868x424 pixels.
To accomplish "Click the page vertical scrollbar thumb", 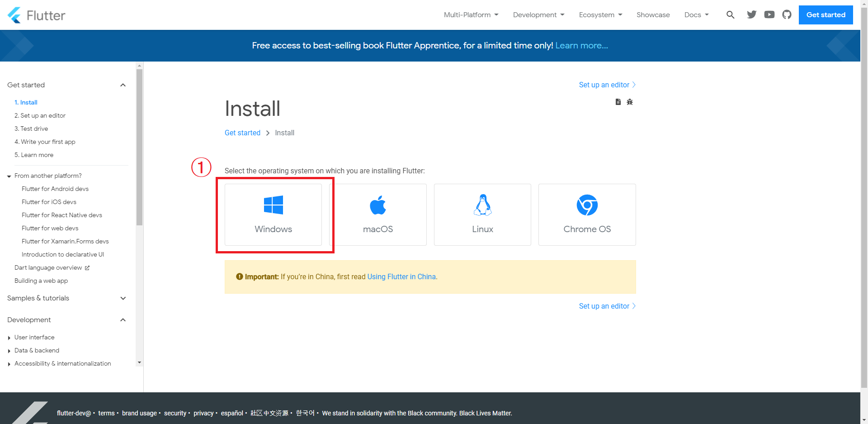I will pos(864,197).
